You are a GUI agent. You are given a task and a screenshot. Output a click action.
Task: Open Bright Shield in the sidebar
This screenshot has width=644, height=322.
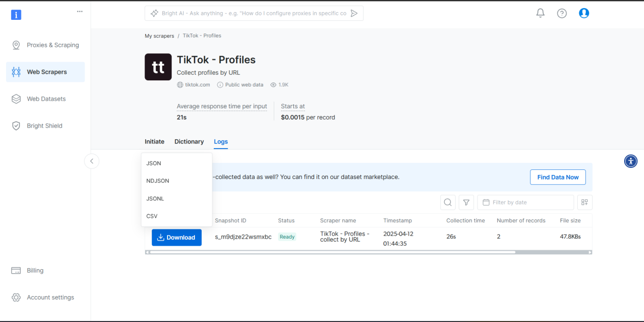[46, 126]
